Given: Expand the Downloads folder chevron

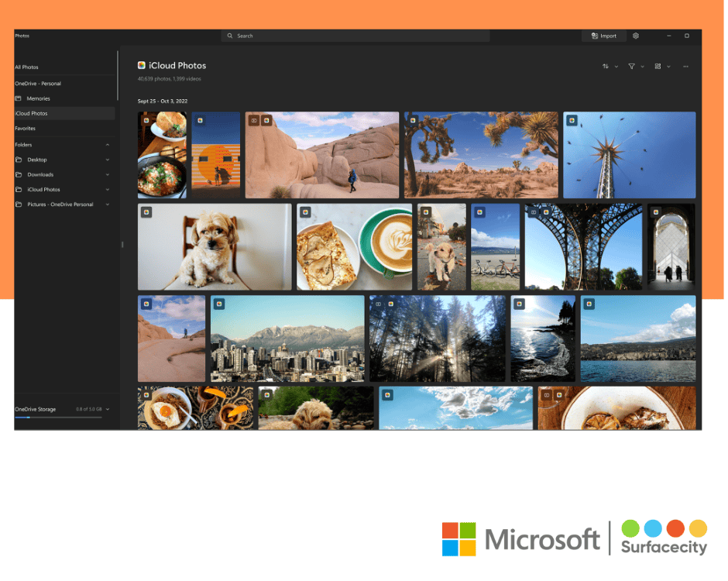Looking at the screenshot, I should [108, 175].
